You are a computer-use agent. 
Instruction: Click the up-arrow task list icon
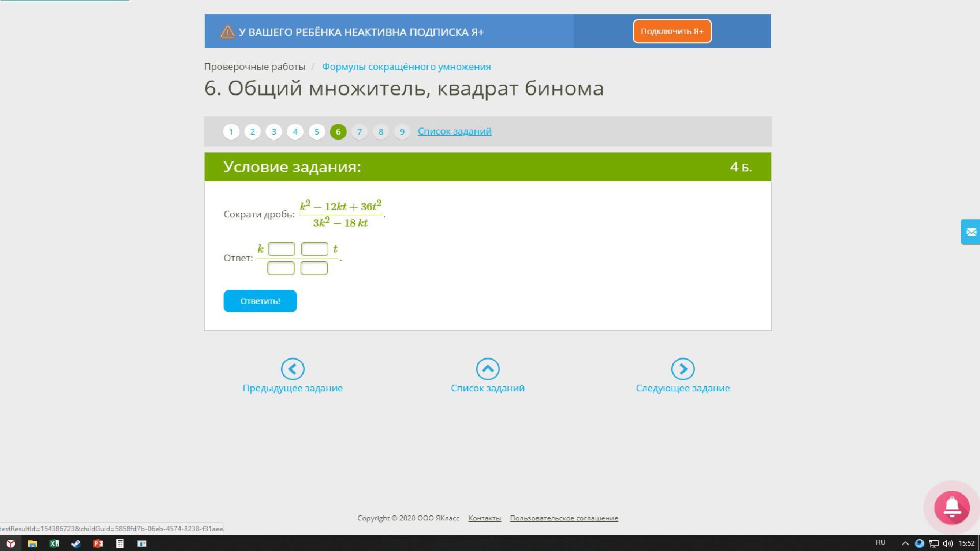point(487,369)
